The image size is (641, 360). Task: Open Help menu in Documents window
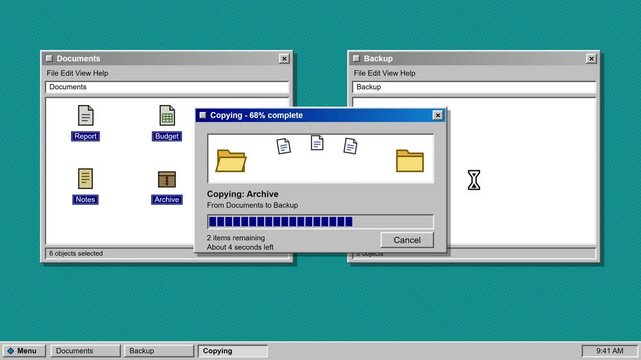[101, 73]
